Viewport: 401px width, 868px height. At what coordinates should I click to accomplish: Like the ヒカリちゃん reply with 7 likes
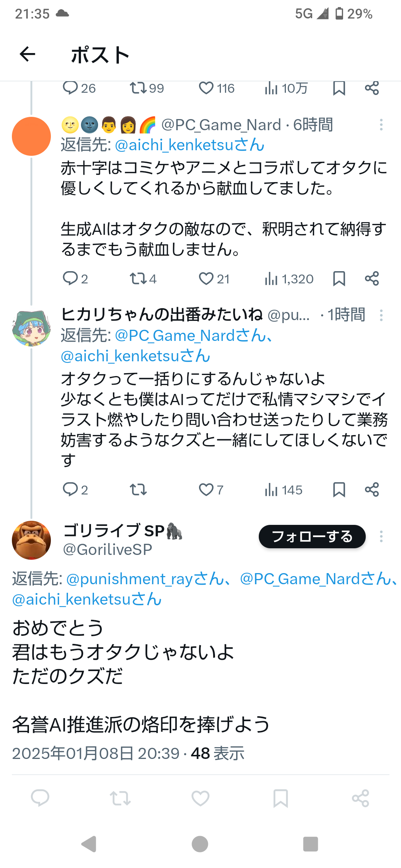[211, 490]
